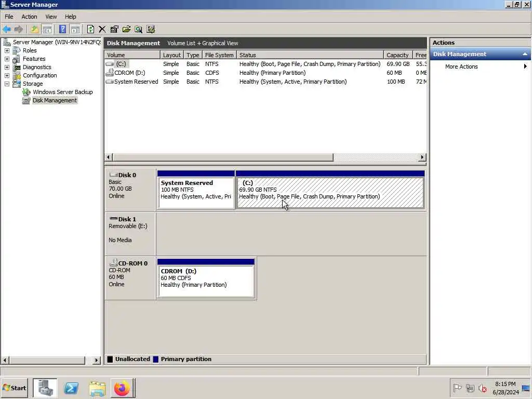
Task: Click the Up one level folder icon
Action: click(x=34, y=29)
